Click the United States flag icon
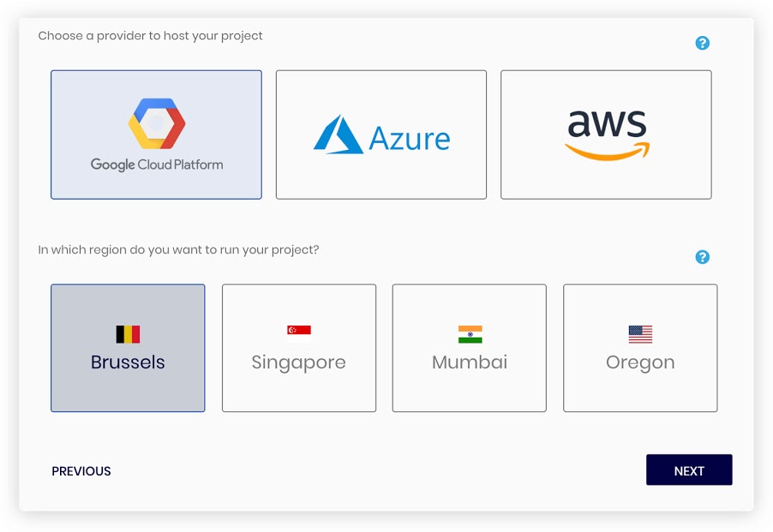Image resolution: width=773 pixels, height=532 pixels. click(x=640, y=334)
